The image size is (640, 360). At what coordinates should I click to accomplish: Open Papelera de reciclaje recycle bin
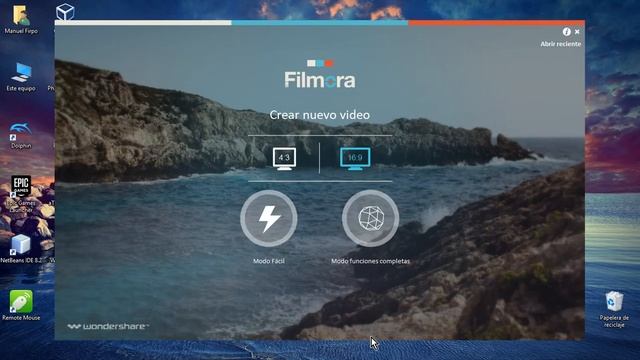(614, 309)
